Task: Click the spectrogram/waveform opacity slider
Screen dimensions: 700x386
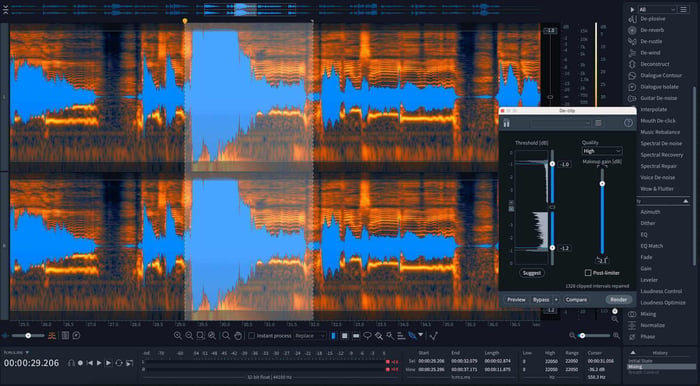Action: (x=28, y=335)
